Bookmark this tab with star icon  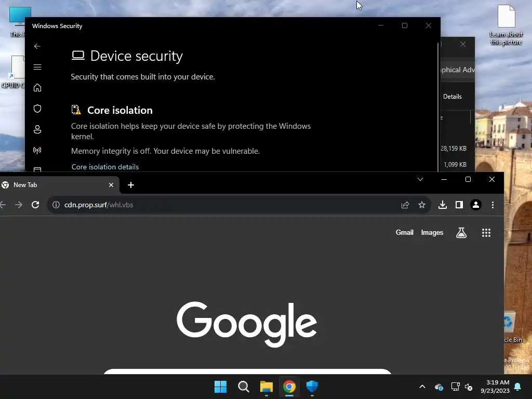pyautogui.click(x=421, y=205)
